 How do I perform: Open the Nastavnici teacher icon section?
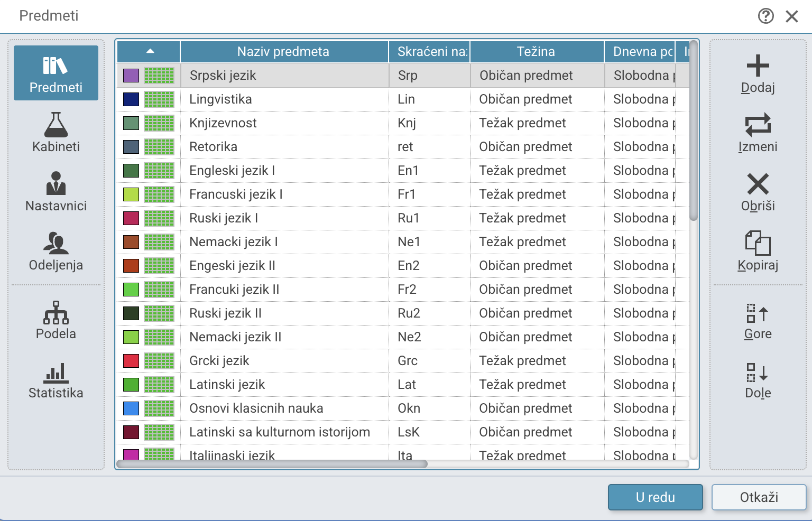(x=56, y=191)
